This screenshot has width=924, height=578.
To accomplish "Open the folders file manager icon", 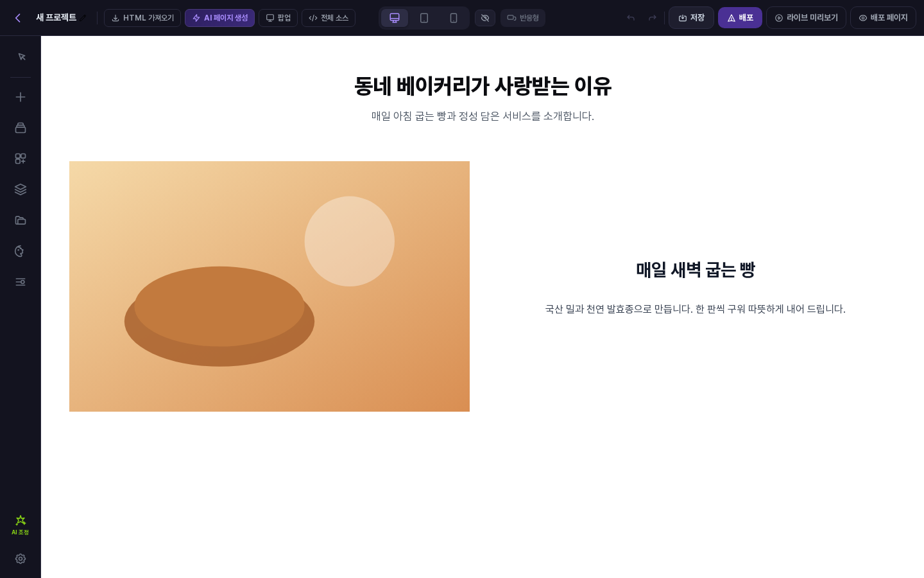I will (21, 220).
